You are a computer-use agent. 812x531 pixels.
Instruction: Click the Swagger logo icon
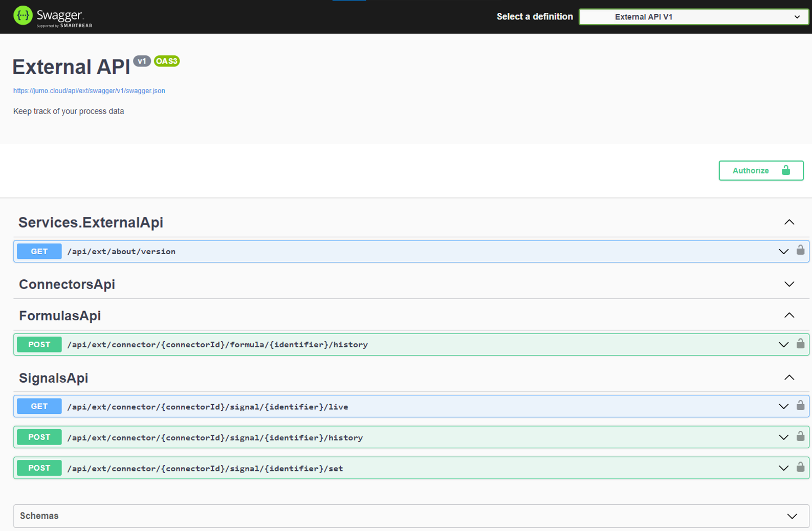tap(23, 16)
